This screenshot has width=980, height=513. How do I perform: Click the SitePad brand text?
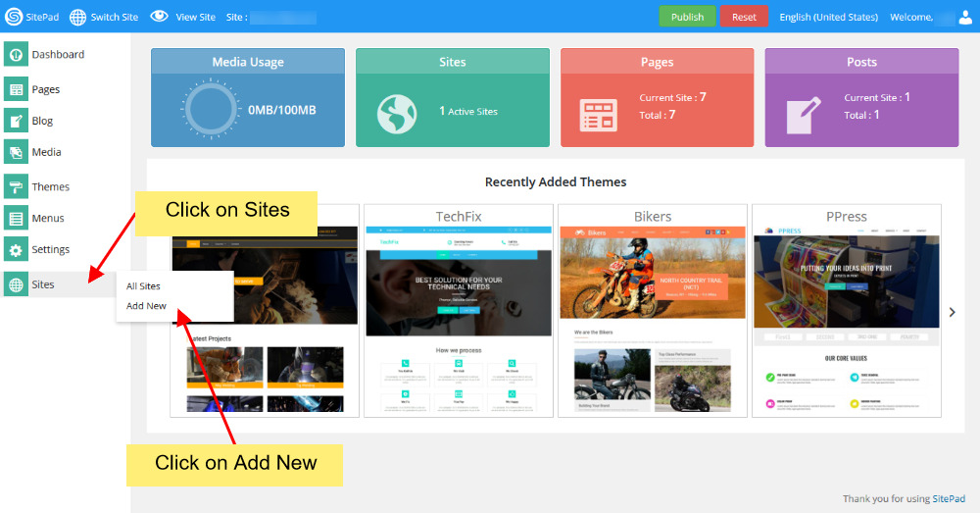pos(42,17)
